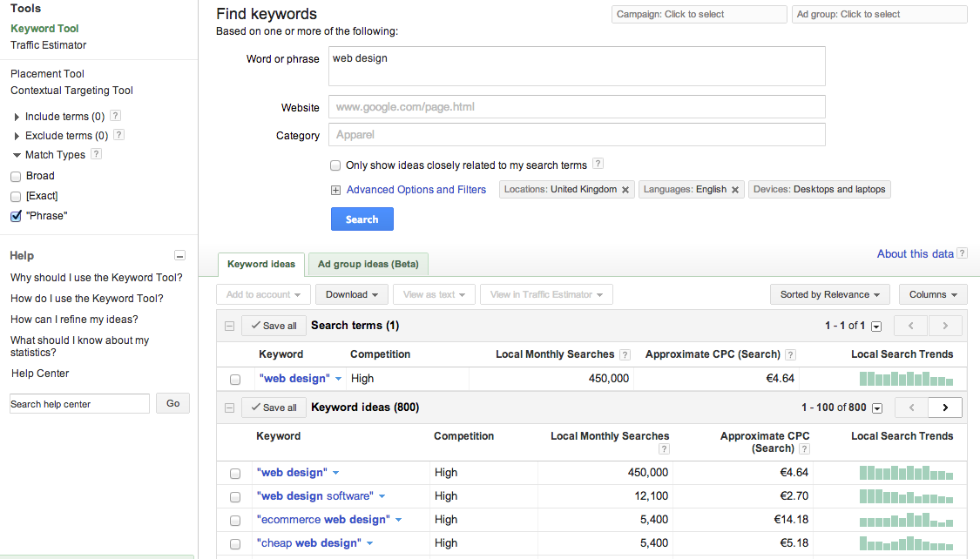
Task: Collapse the Search terms section
Action: coord(228,325)
